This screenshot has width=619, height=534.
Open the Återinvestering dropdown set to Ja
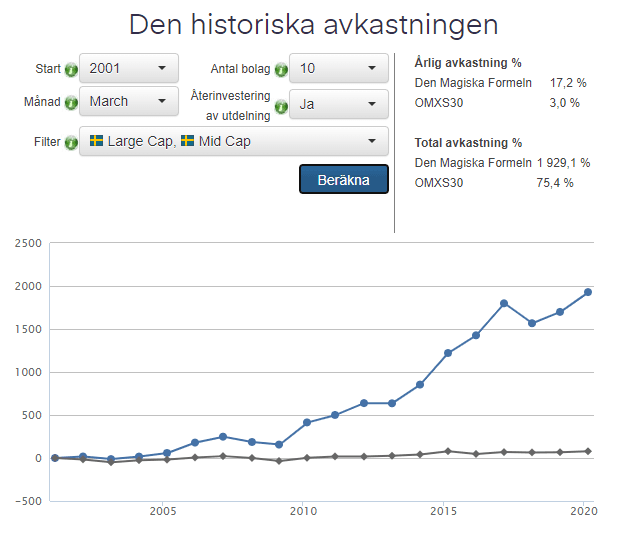coord(338,104)
